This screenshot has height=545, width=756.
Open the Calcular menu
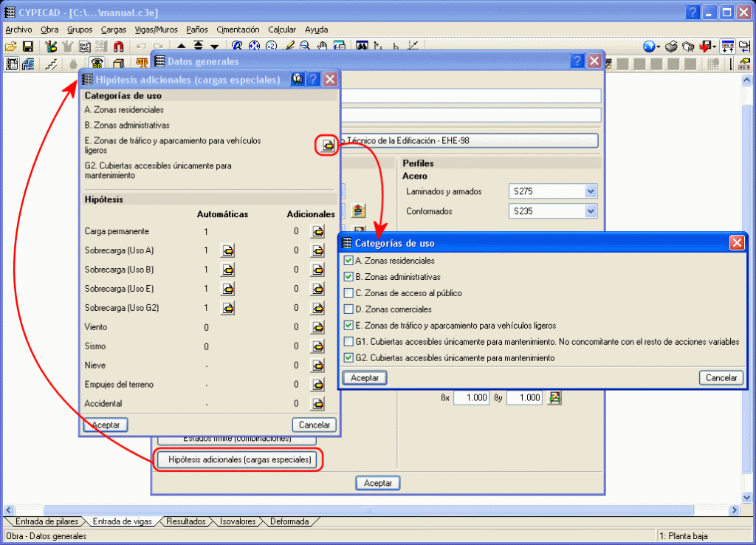(282, 30)
